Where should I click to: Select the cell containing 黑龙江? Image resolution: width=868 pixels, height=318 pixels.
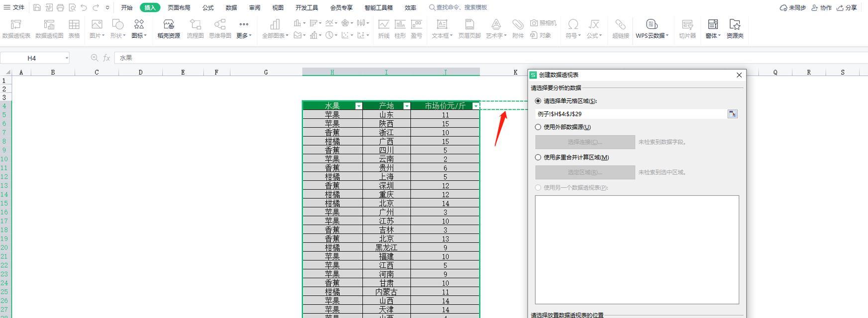pos(386,247)
